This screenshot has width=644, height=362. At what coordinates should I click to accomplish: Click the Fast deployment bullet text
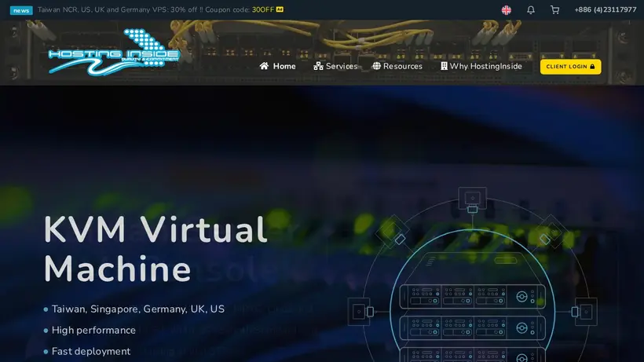tap(91, 351)
